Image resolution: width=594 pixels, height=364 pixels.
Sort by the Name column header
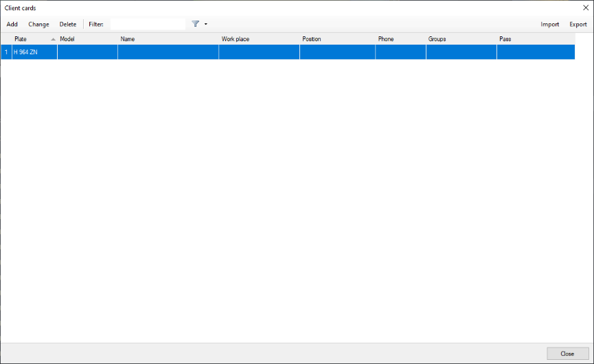168,39
